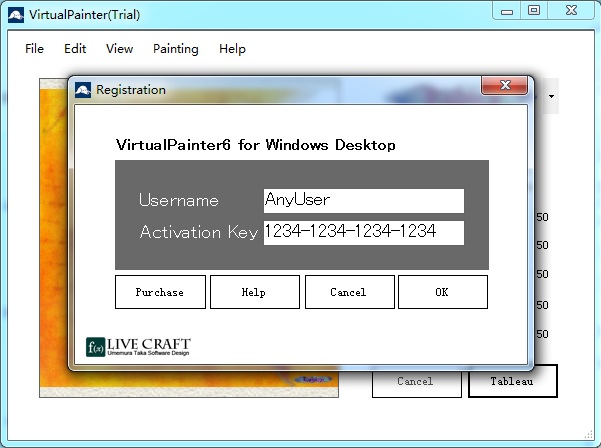
Task: Click the Purchase button in Registration dialog
Action: (x=160, y=292)
